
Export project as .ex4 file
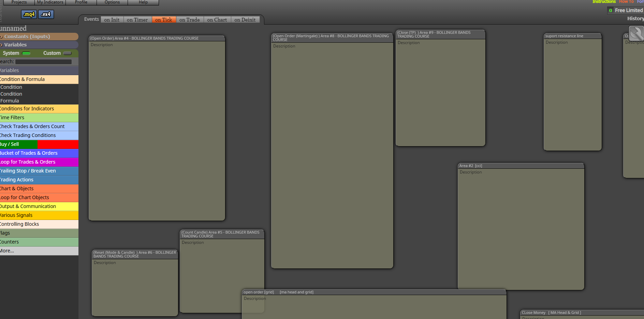[46, 14]
